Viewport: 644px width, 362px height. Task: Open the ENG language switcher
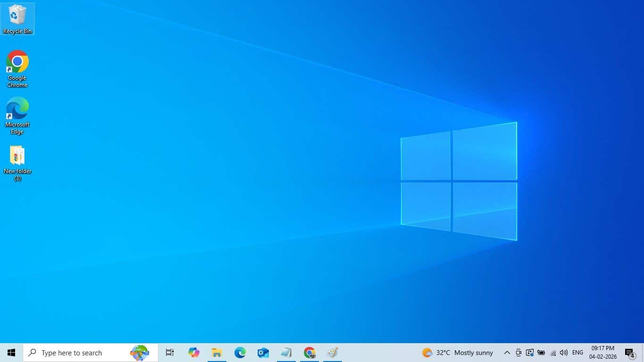(577, 352)
